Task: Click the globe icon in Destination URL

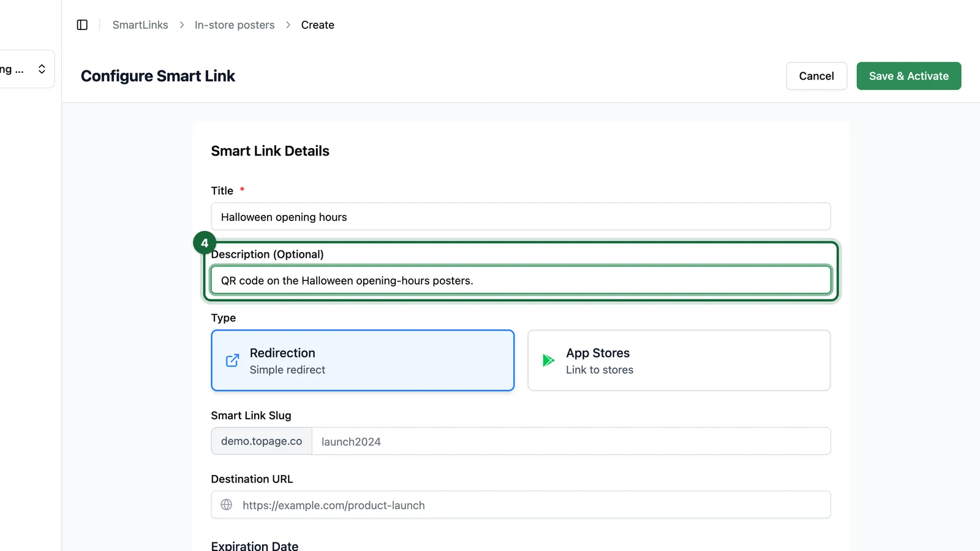Action: coord(227,505)
